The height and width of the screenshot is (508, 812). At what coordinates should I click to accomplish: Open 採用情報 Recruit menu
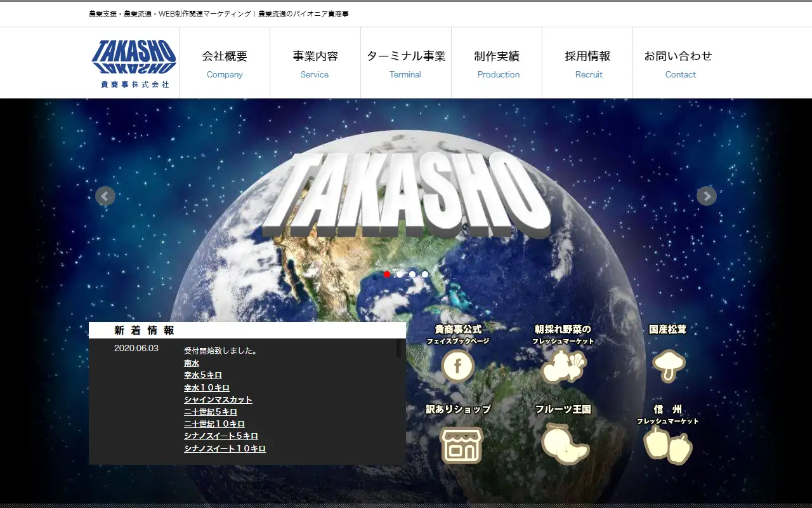tap(587, 63)
